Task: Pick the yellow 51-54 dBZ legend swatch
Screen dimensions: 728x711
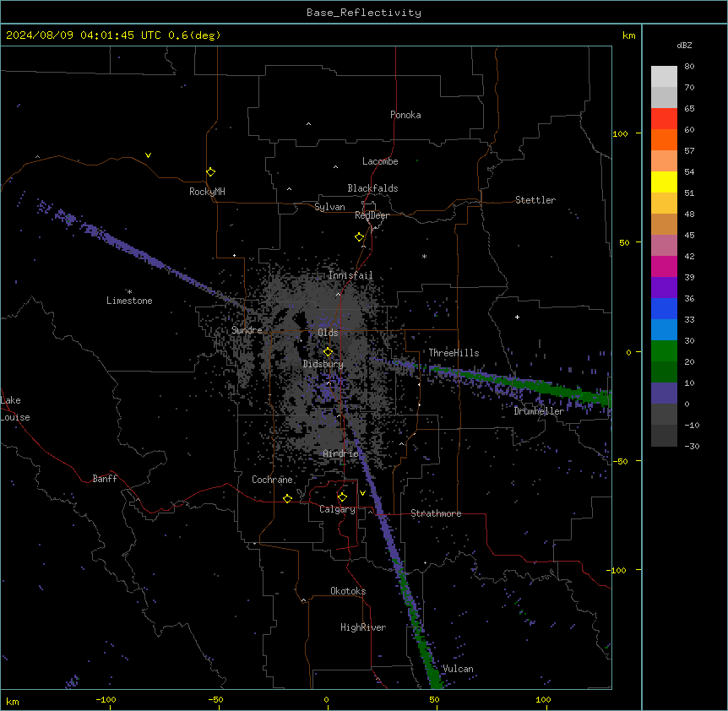Action: tap(664, 182)
